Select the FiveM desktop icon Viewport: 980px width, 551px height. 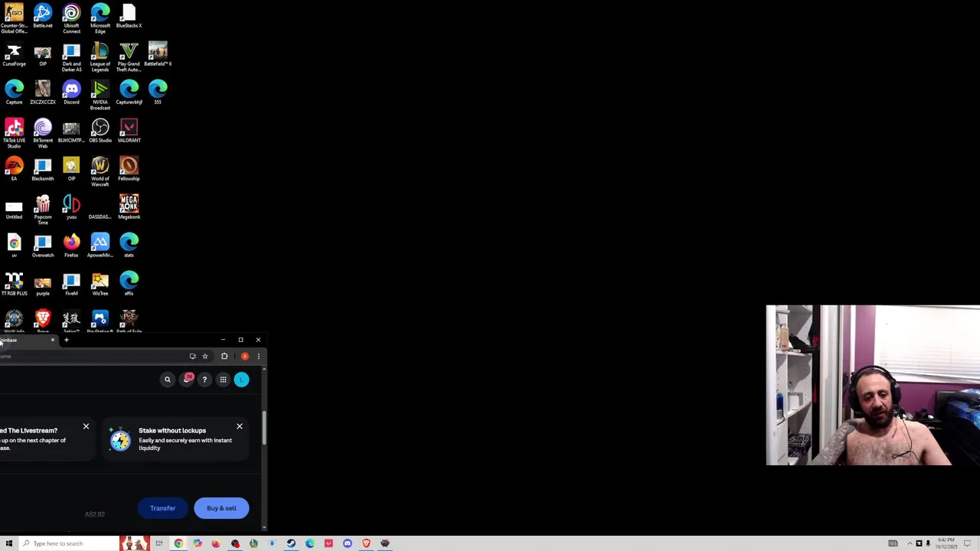[x=71, y=284]
